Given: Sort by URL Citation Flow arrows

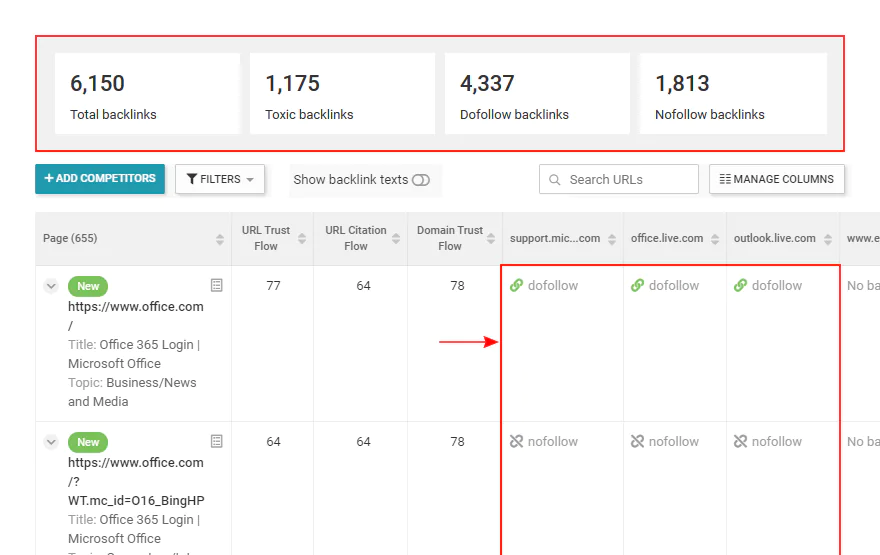Looking at the screenshot, I should (396, 238).
